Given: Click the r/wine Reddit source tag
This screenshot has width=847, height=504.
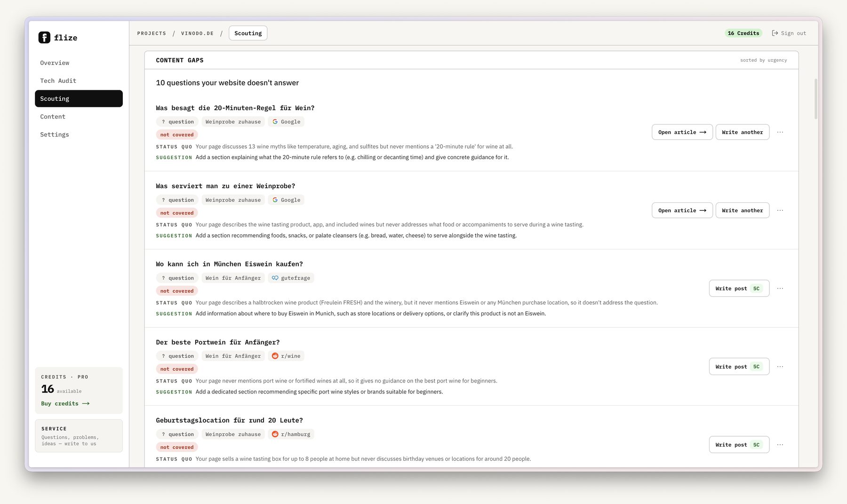Looking at the screenshot, I should [x=286, y=356].
